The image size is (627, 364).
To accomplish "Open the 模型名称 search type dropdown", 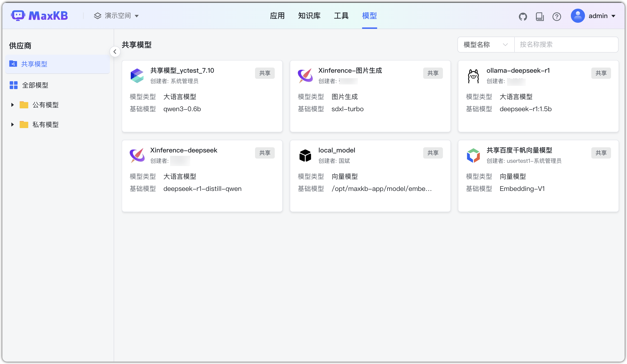I will (x=486, y=45).
